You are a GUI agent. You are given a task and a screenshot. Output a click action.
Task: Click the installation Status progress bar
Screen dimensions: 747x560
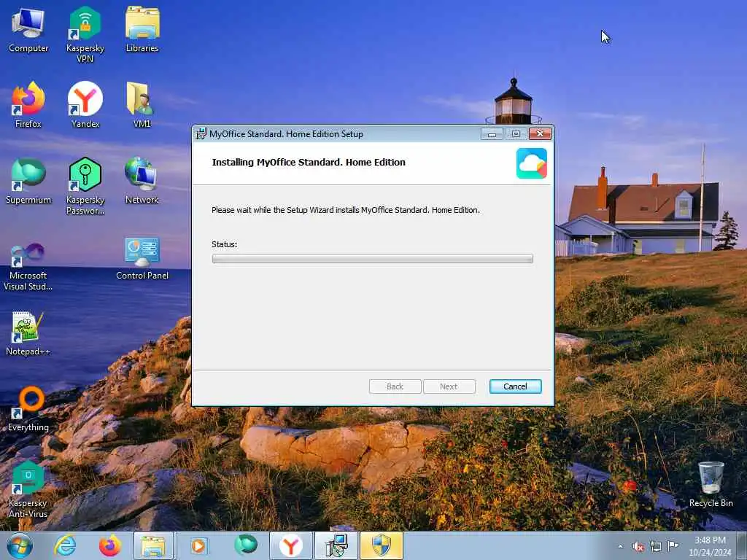coord(373,259)
